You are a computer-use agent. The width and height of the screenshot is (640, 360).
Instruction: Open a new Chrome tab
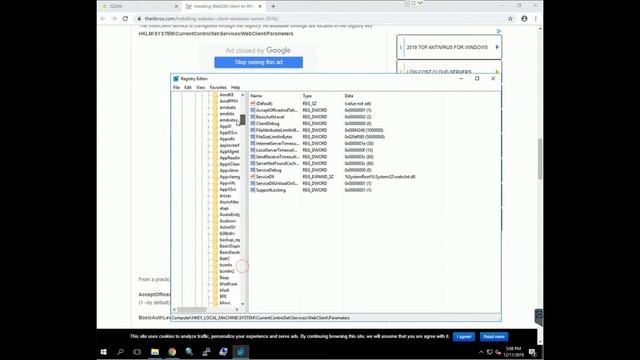tap(273, 6)
